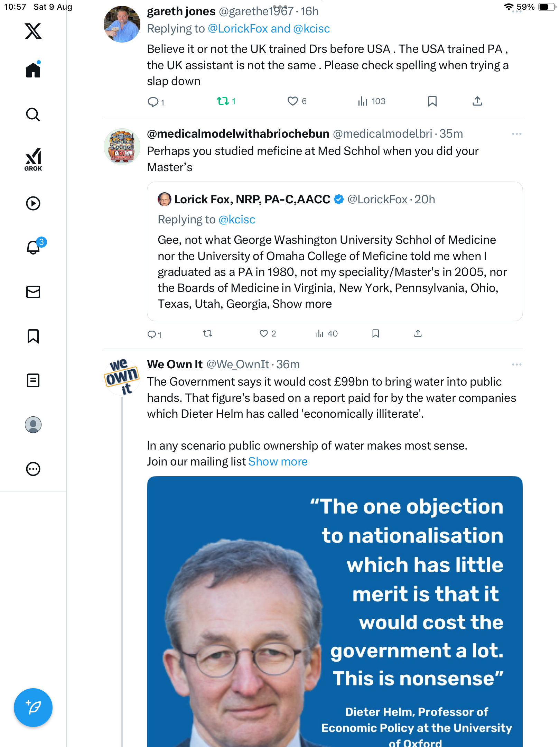Screen dimensions: 560x747
Task: Open the Bookmarks sidebar item
Action: (33, 336)
